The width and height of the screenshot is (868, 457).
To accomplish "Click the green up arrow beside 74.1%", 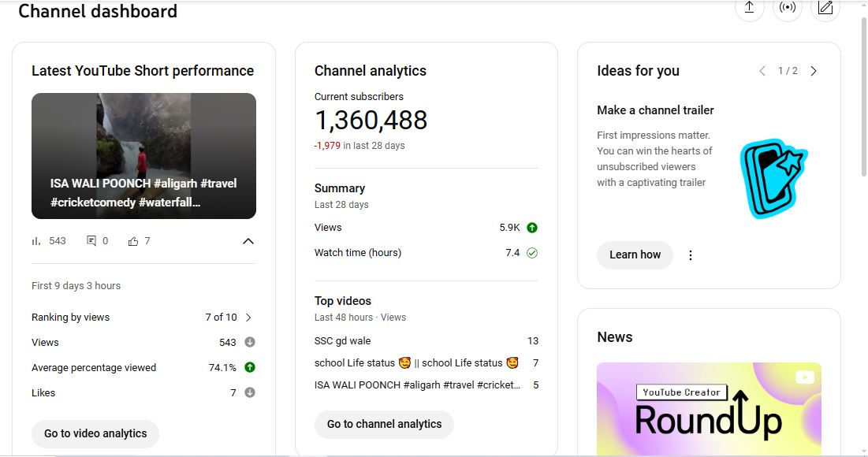I will (x=250, y=367).
